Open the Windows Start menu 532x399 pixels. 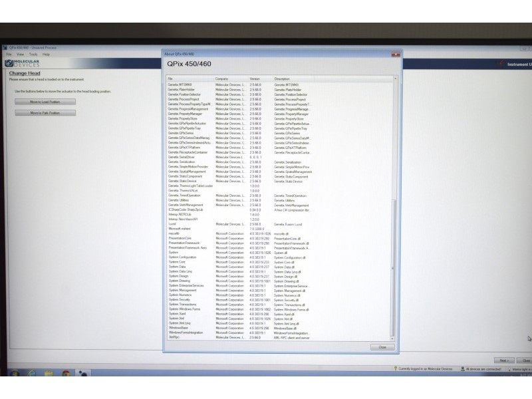[x=14, y=373]
